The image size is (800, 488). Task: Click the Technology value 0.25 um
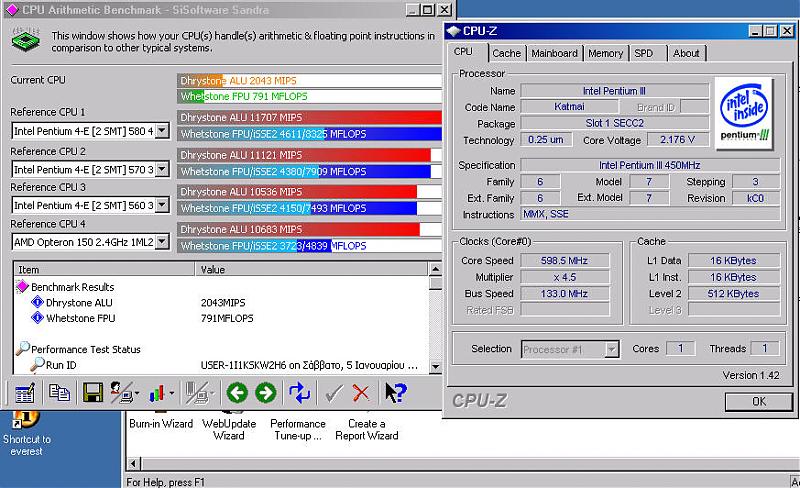(546, 139)
